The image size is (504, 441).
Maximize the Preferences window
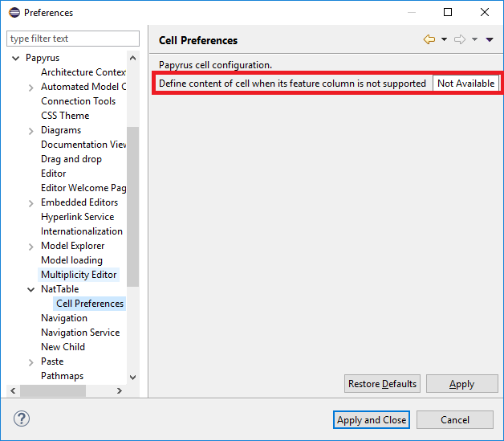(x=448, y=12)
